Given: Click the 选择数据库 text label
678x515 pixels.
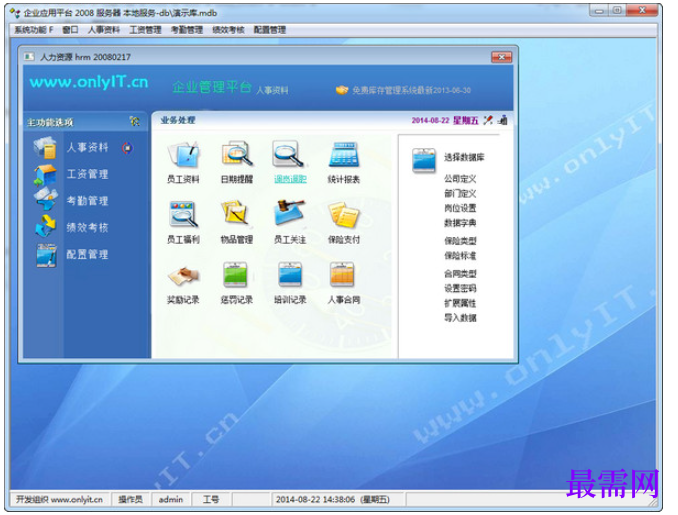Looking at the screenshot, I should click(464, 157).
